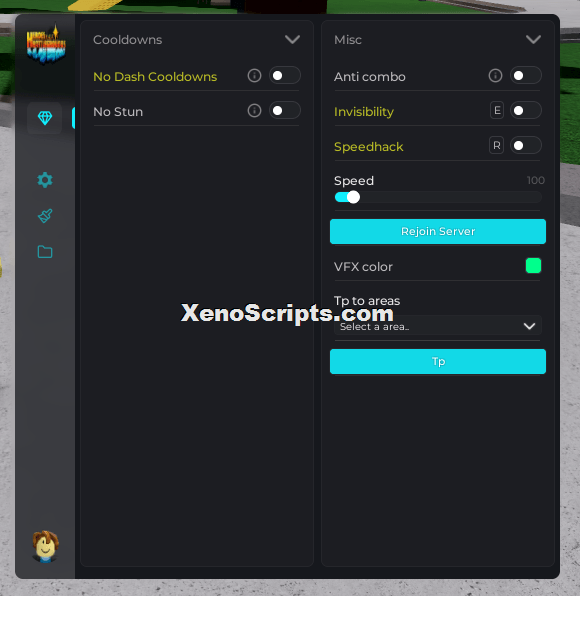Click the Speed value 100
Viewport: 580px width, 626px height.
(x=535, y=180)
